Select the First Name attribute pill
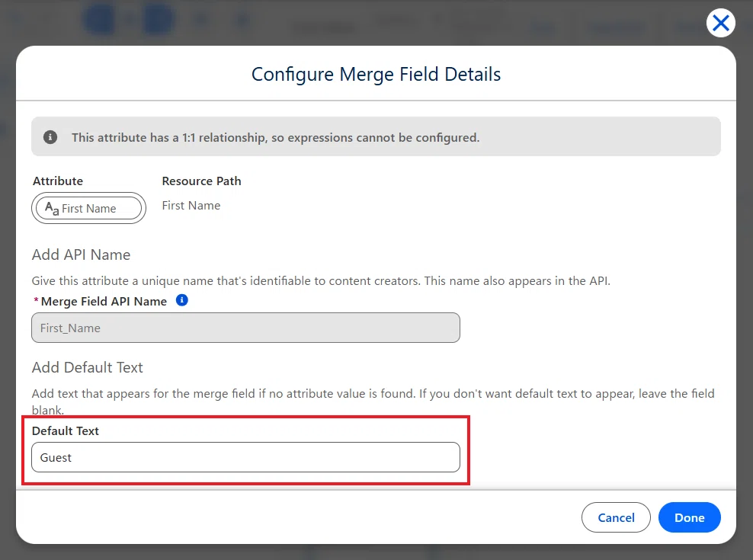 (x=89, y=208)
